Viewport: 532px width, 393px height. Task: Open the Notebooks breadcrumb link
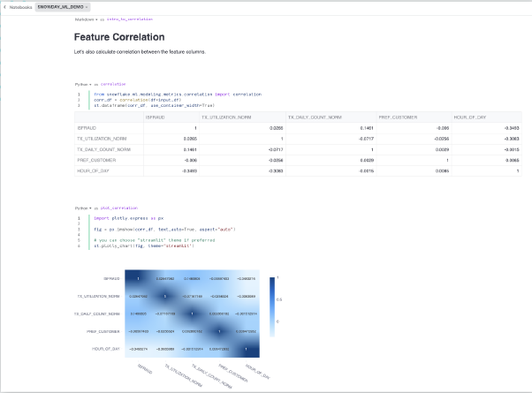point(21,6)
